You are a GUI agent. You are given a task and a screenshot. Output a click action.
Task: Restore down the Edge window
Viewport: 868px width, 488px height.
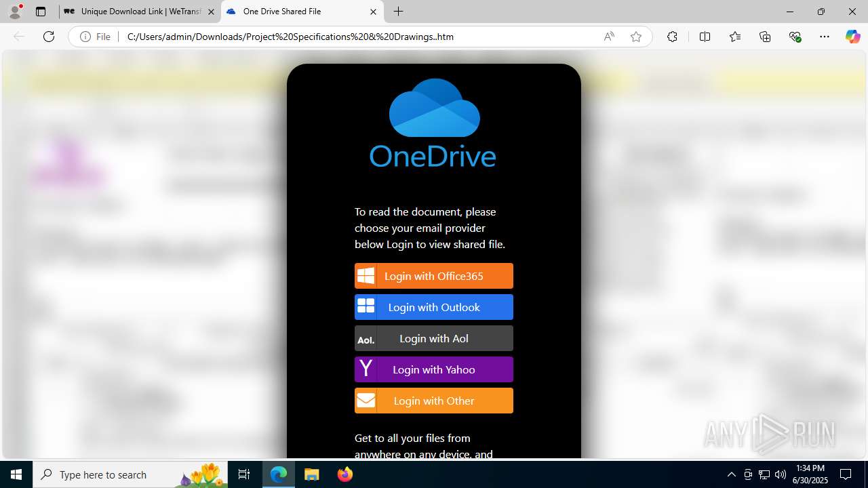point(821,12)
